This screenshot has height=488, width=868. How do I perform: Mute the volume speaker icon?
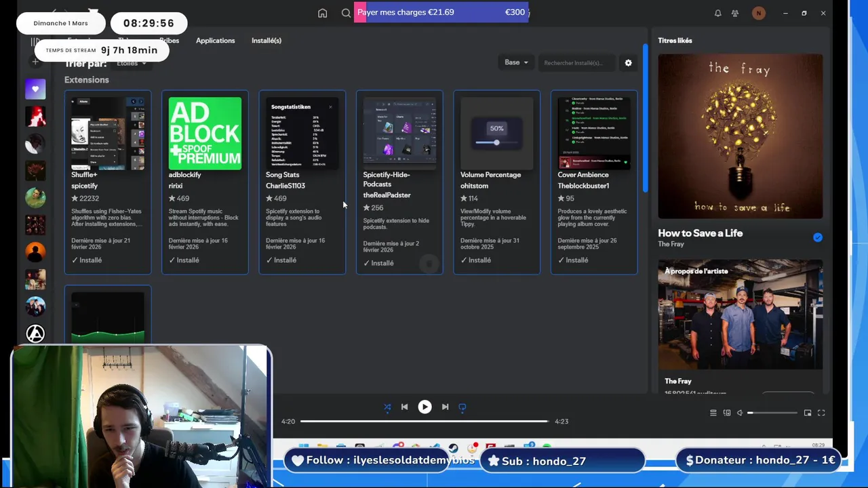coord(740,413)
